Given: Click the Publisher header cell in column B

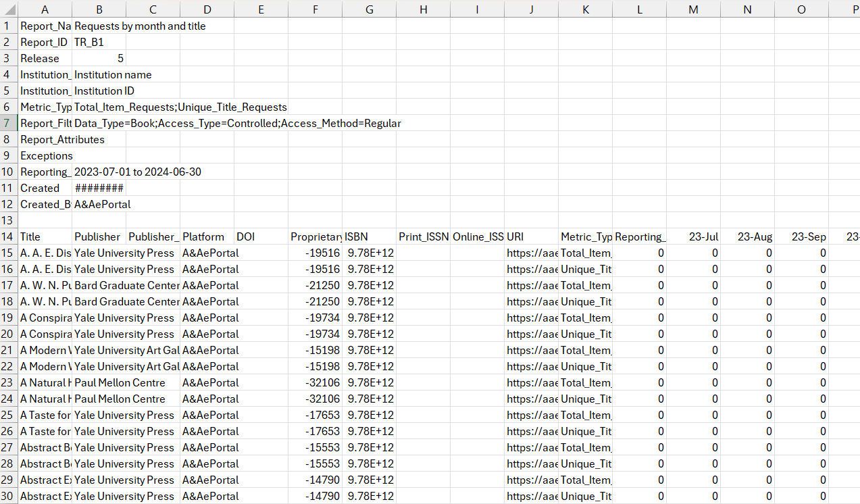Looking at the screenshot, I should [99, 236].
